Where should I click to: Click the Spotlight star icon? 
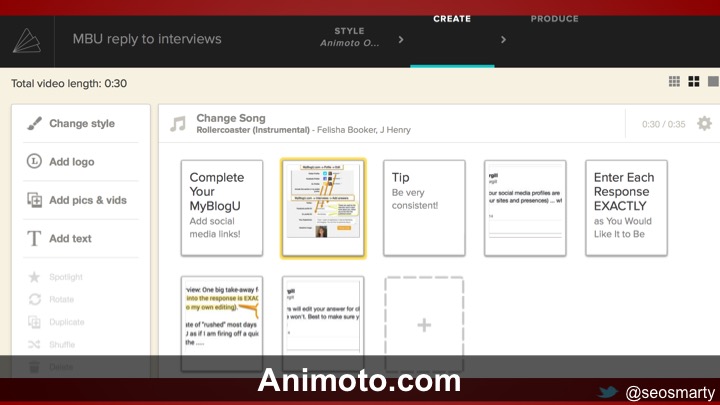(x=34, y=277)
